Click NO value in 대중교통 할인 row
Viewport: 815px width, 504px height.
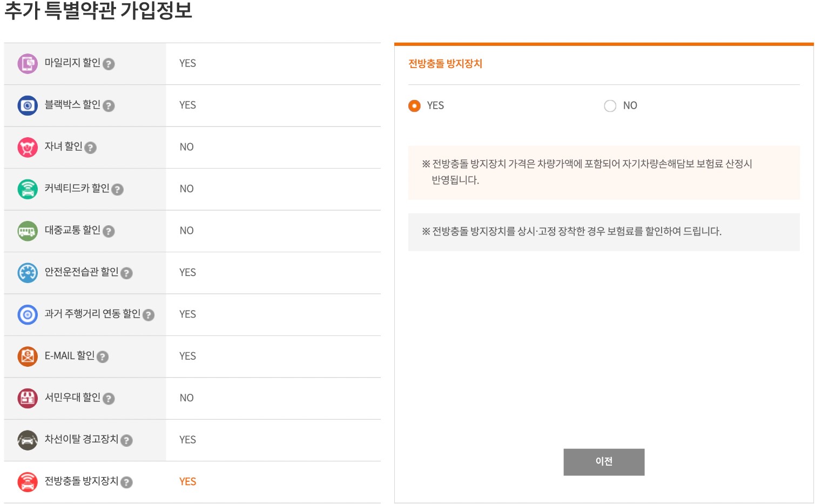(x=186, y=231)
